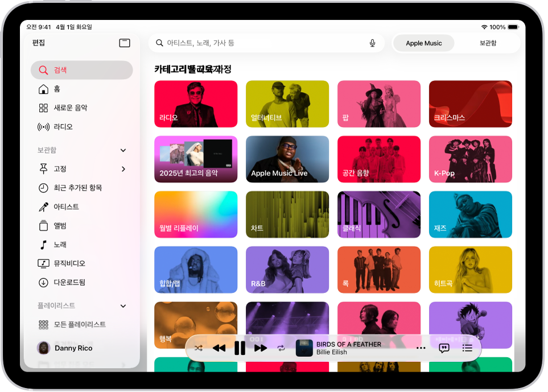Click the Danny Rico account name

(x=73, y=348)
